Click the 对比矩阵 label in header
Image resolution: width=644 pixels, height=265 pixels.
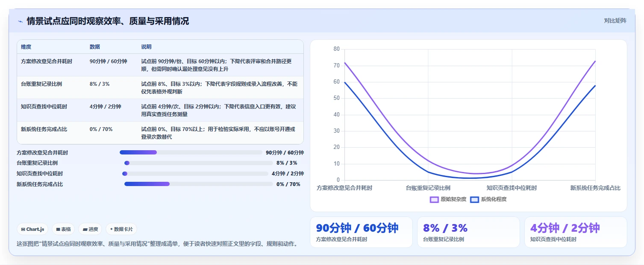(615, 20)
